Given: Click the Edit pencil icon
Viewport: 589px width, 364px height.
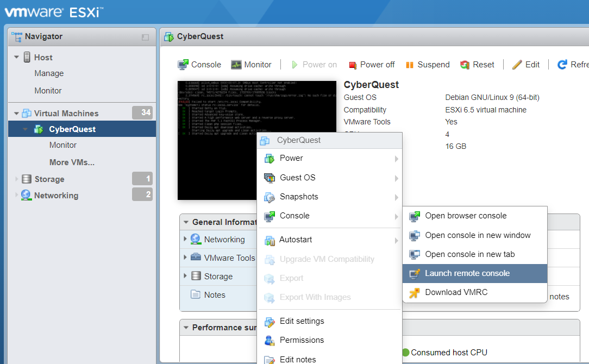Looking at the screenshot, I should pos(517,65).
